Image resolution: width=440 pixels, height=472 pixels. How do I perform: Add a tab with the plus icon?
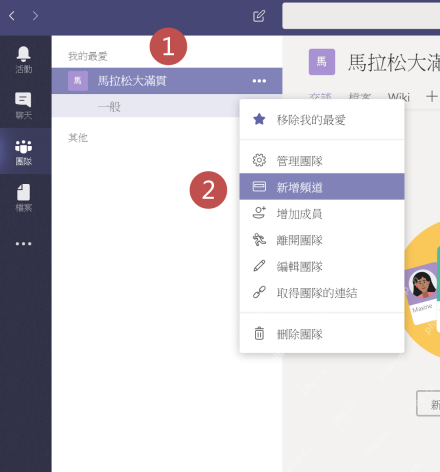[432, 96]
